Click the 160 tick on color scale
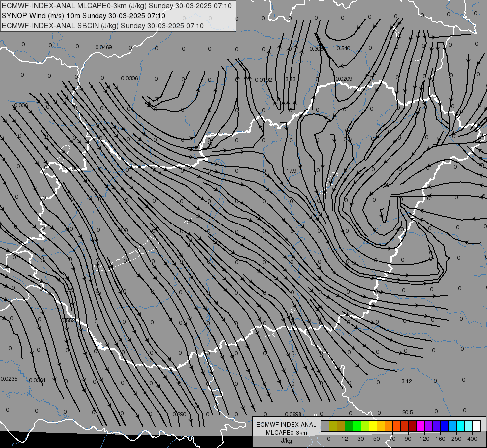The height and width of the screenshot is (448, 487). [440, 439]
